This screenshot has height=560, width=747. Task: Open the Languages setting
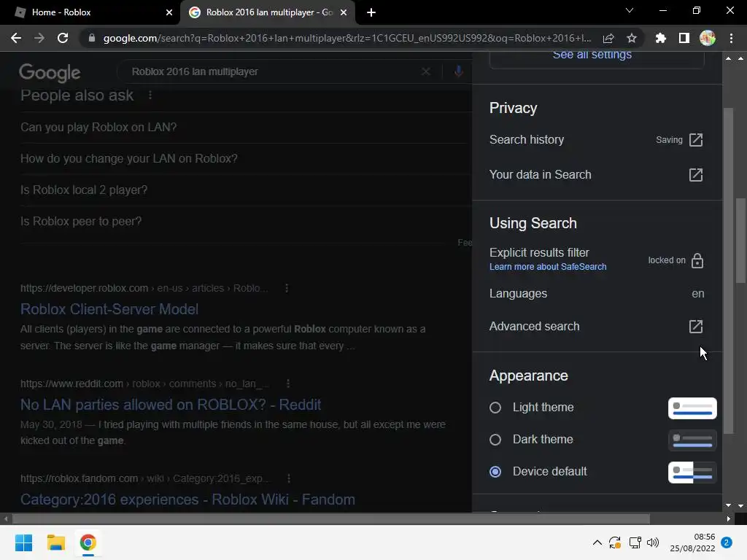pyautogui.click(x=597, y=294)
